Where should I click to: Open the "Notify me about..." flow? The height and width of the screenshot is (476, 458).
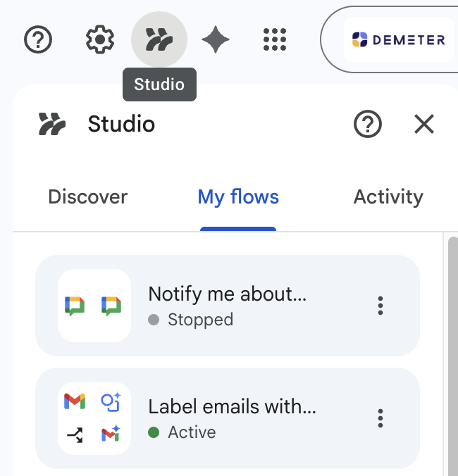click(227, 294)
